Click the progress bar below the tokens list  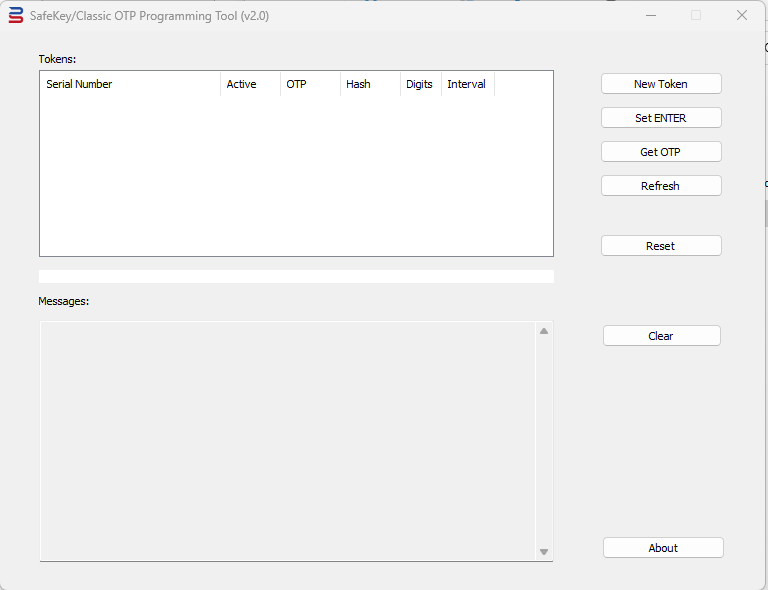pos(296,276)
